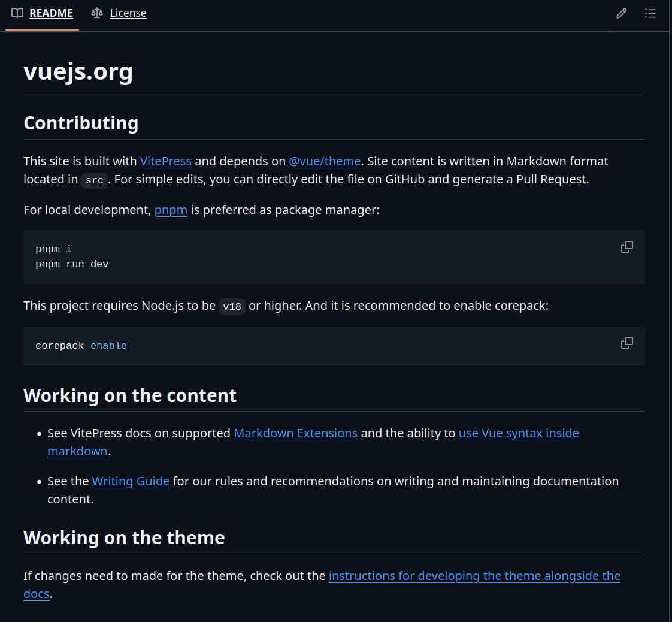This screenshot has width=672, height=622.
Task: Click the 'pnpm i' code line
Action: click(53, 249)
